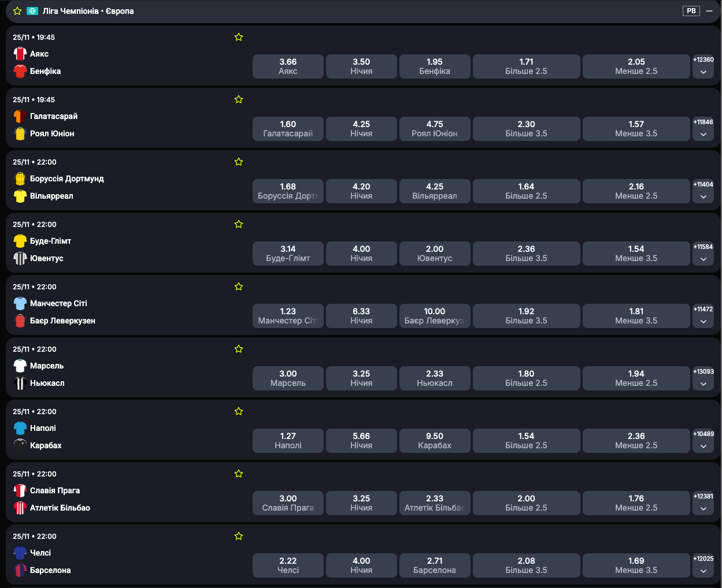Screen dimensions: 722x588
Task: Click the Галатасарай jersey icon
Action: pyautogui.click(x=20, y=116)
